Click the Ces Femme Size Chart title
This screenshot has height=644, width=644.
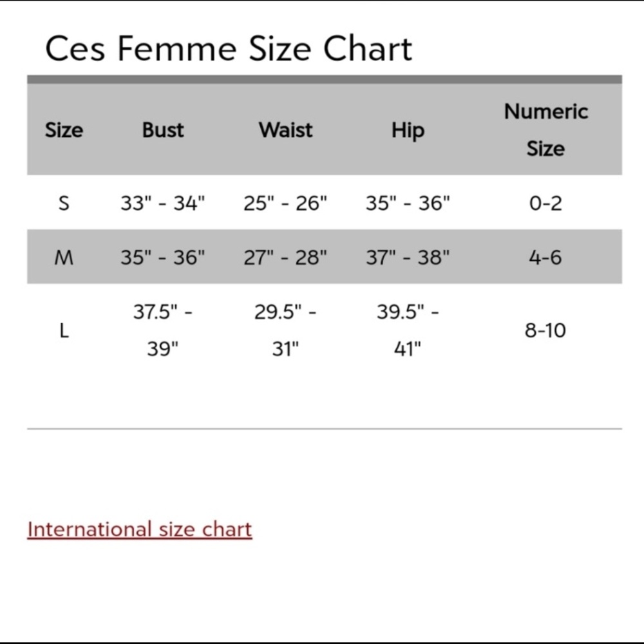point(229,48)
